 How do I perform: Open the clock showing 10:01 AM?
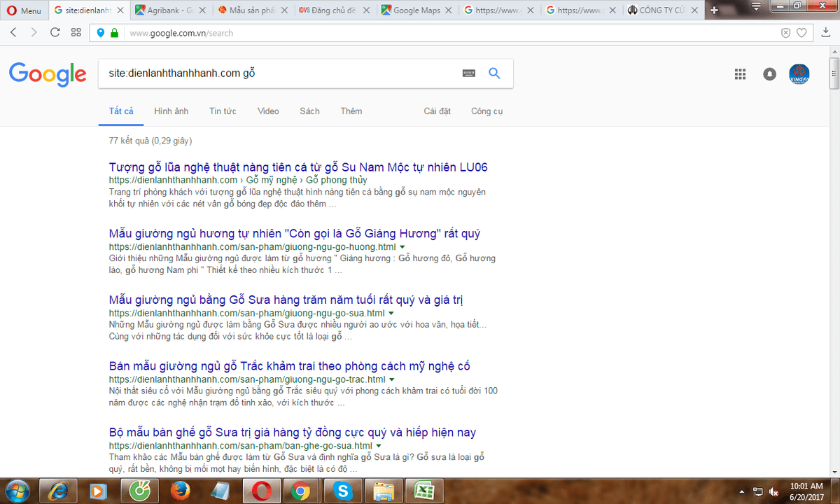pyautogui.click(x=806, y=491)
